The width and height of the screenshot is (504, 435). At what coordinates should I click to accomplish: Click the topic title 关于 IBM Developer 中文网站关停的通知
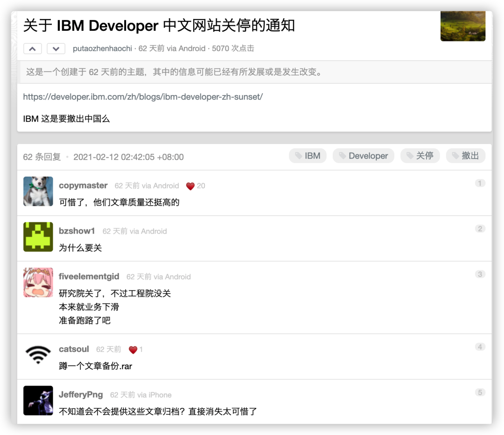(159, 26)
